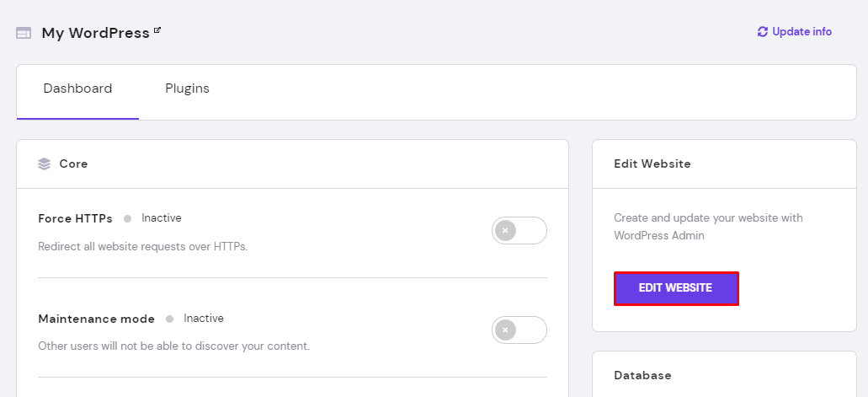Click the grey status dot beside Maintenance mode

point(170,319)
